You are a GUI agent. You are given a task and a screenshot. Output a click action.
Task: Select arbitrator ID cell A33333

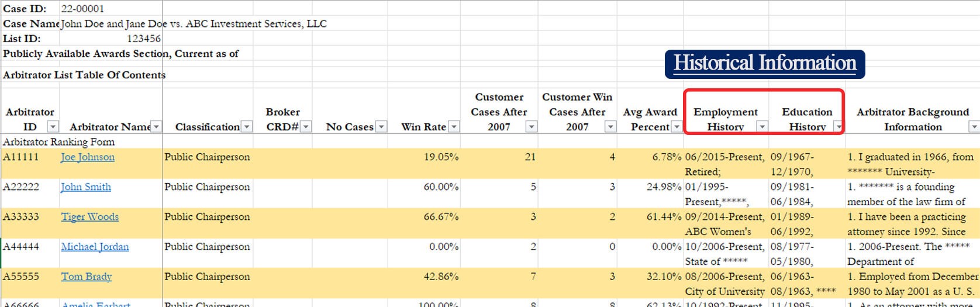30,223
